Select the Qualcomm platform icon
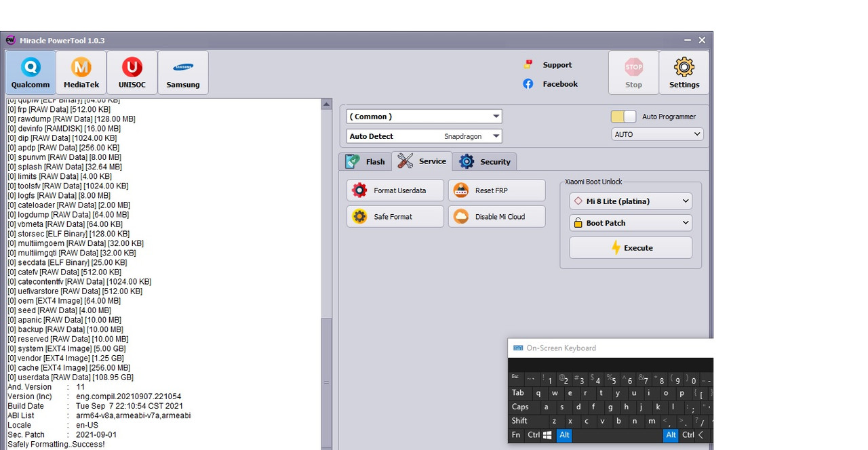 pyautogui.click(x=31, y=73)
